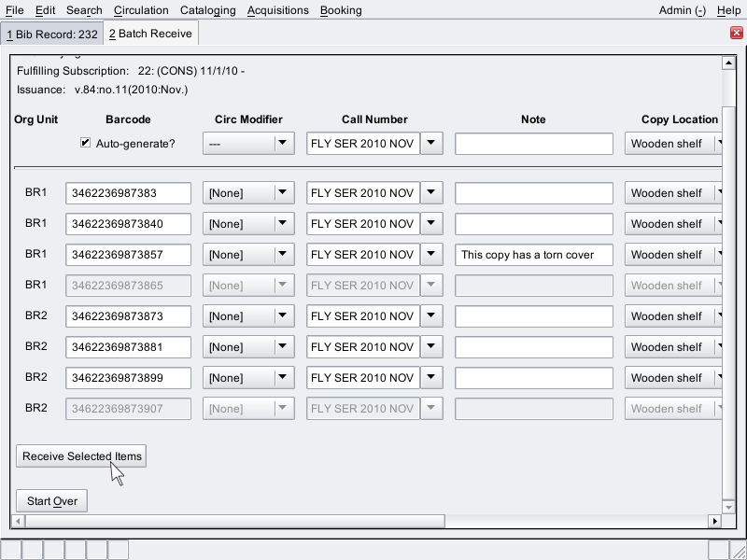The width and height of the screenshot is (747, 560).
Task: Click the vertical scrollbar up arrow
Action: [728, 63]
